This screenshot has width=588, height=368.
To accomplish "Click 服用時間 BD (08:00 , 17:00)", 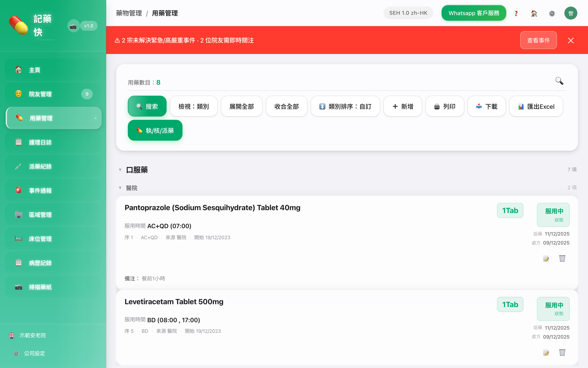I will 162,320.
